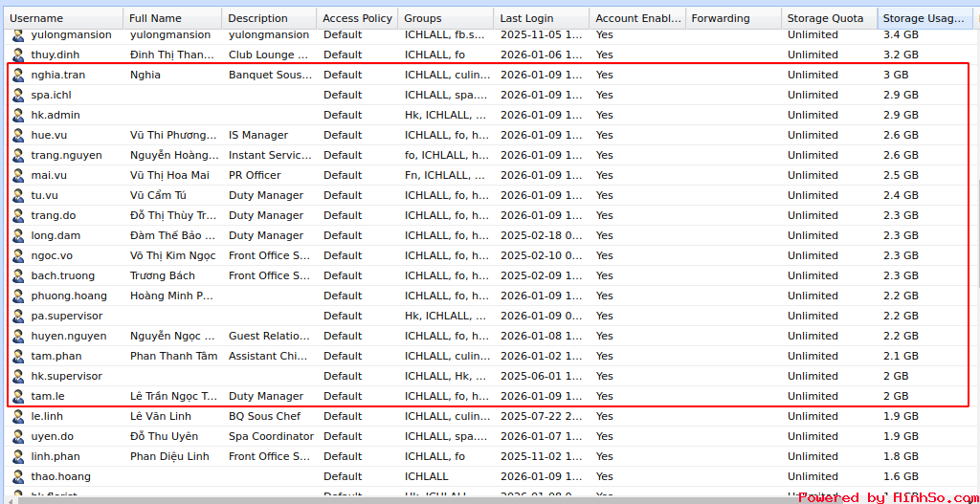Click the user icon next to spa.ichl
980x504 pixels.
coord(18,95)
